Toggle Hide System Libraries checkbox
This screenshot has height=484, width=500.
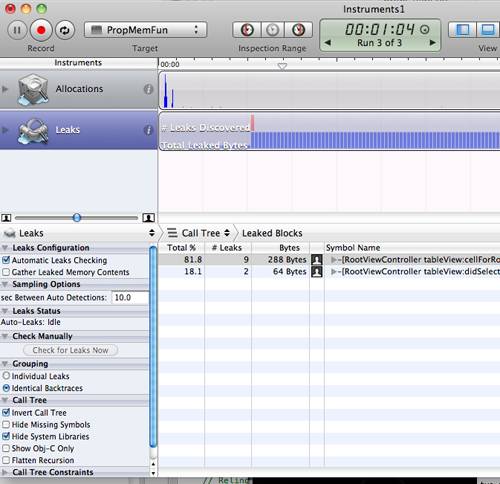pyautogui.click(x=6, y=436)
